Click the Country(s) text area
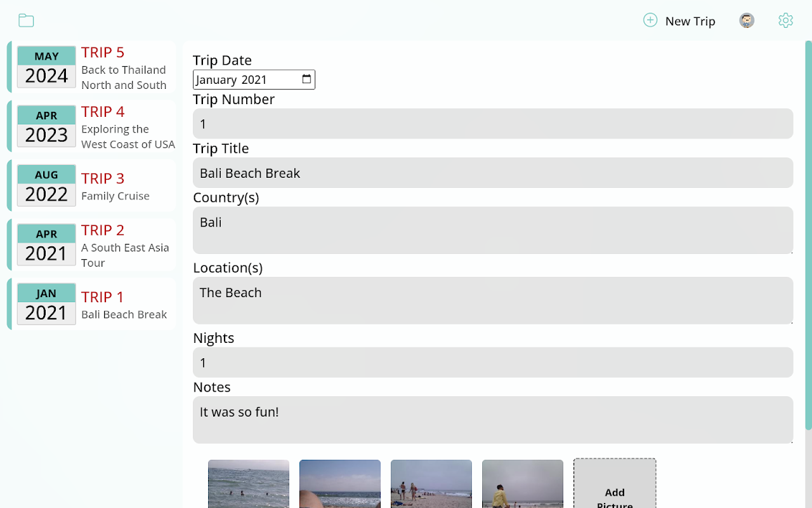 [492, 230]
